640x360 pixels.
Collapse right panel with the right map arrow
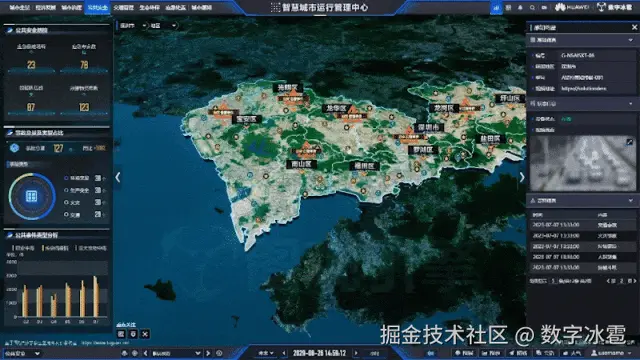click(522, 177)
